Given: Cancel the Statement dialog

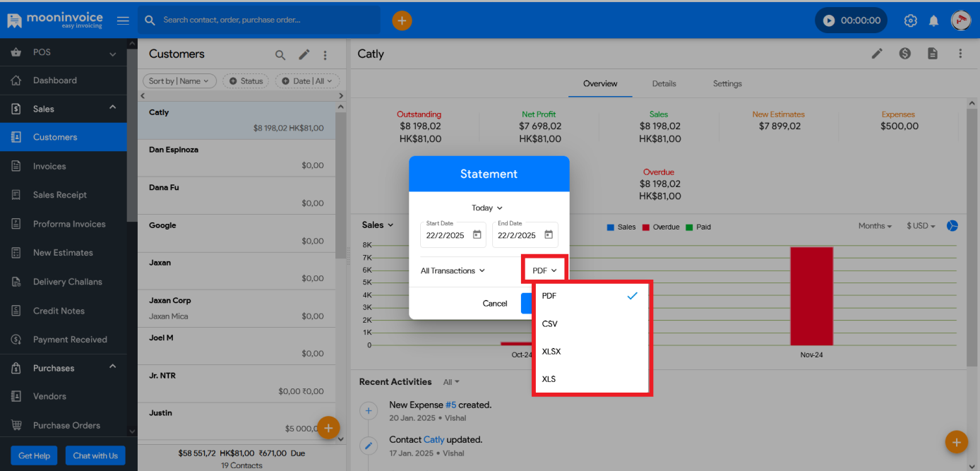Looking at the screenshot, I should [x=495, y=304].
